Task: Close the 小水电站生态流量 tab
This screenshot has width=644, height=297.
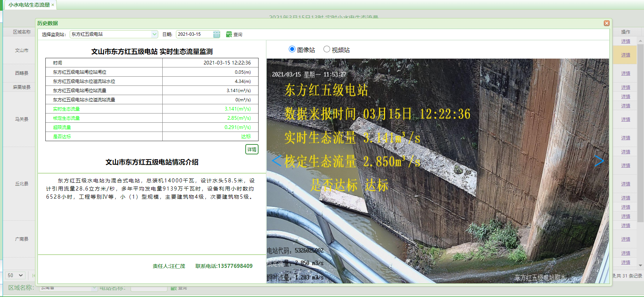Action: 53,5
